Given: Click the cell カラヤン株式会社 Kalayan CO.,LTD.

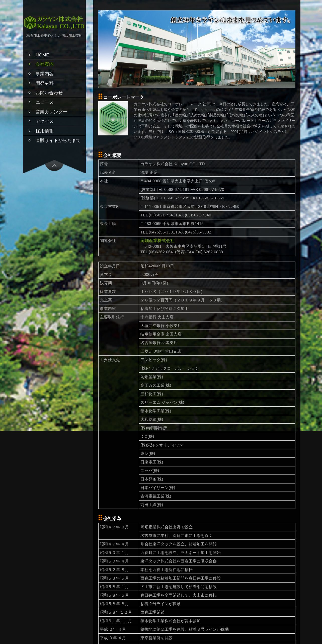Looking at the screenshot, I should coord(217,164).
